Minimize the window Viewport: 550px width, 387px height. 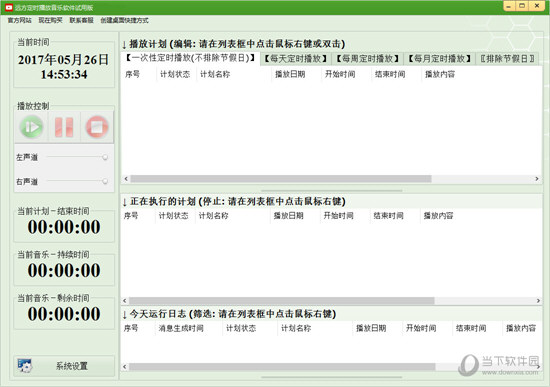pos(509,6)
